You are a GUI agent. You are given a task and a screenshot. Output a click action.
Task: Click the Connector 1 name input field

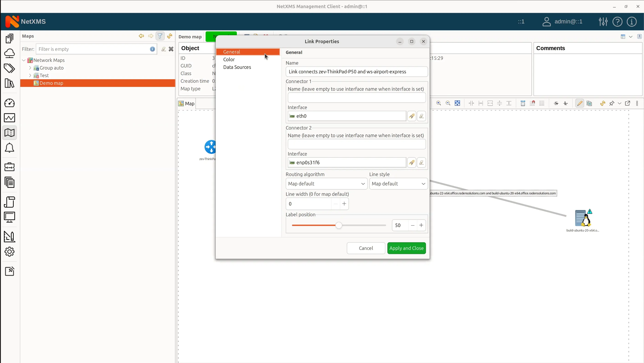(356, 97)
